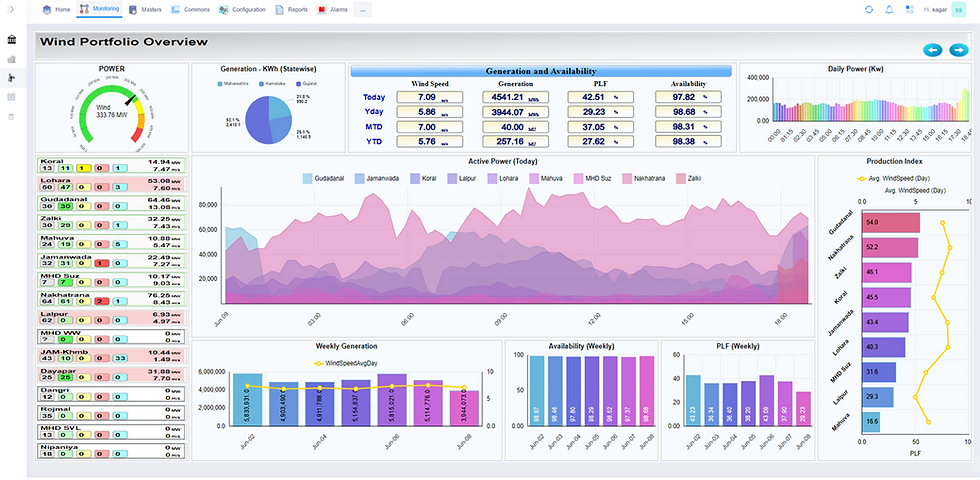Open the Configuration menu
Viewport: 980px width, 480px height.
(242, 10)
